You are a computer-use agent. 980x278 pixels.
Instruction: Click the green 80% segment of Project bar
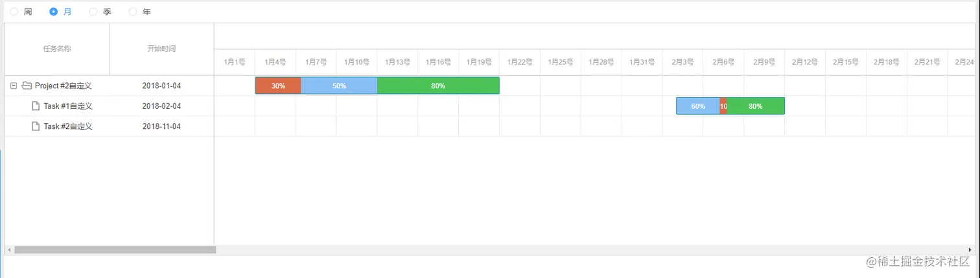click(438, 86)
